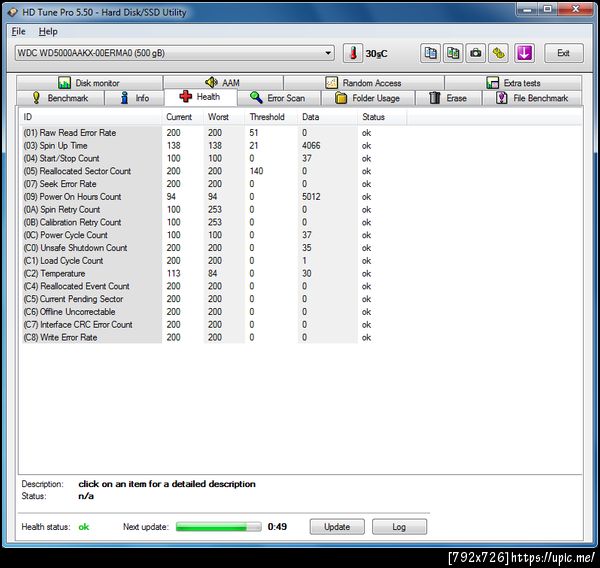The image size is (600, 568).
Task: Click the thermometer temperature icon
Action: coord(353,53)
